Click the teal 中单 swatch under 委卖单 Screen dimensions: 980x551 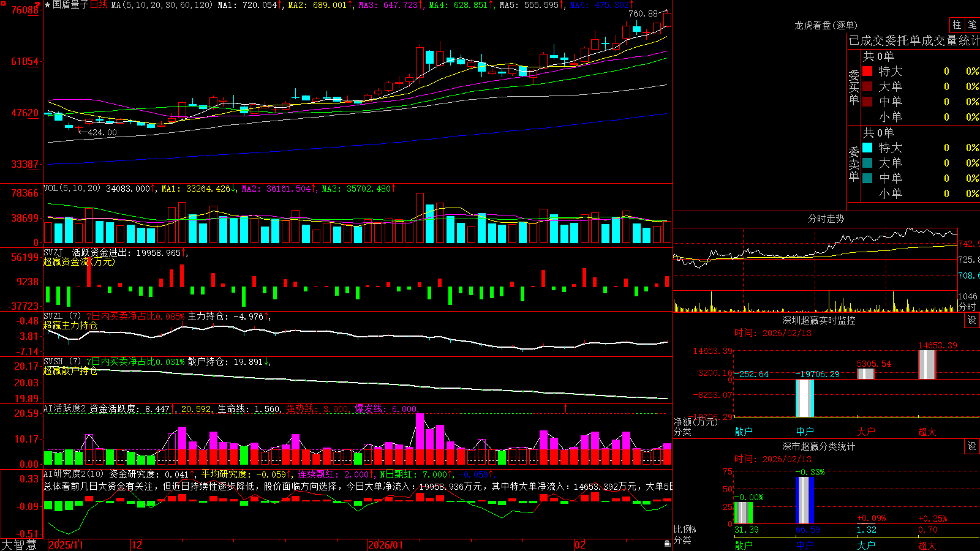(867, 178)
